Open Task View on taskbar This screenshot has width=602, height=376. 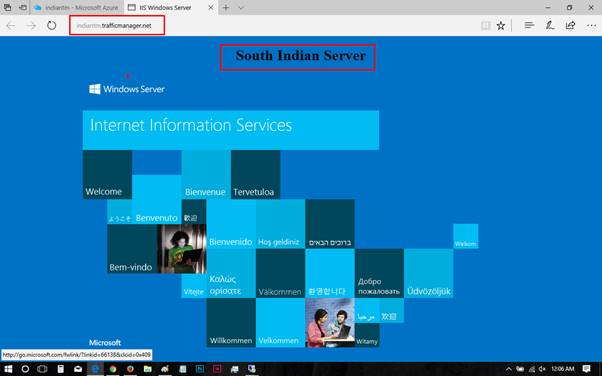coord(42,369)
